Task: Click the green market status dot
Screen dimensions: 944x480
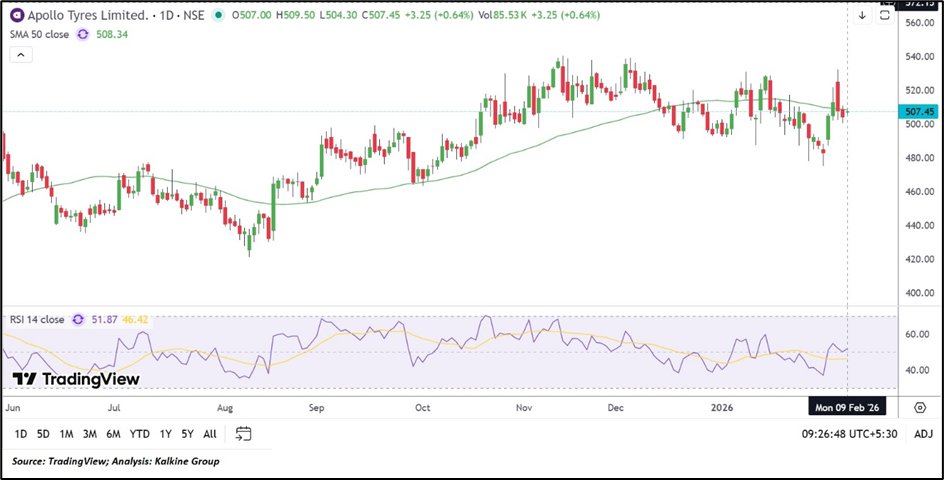Action: pyautogui.click(x=219, y=16)
